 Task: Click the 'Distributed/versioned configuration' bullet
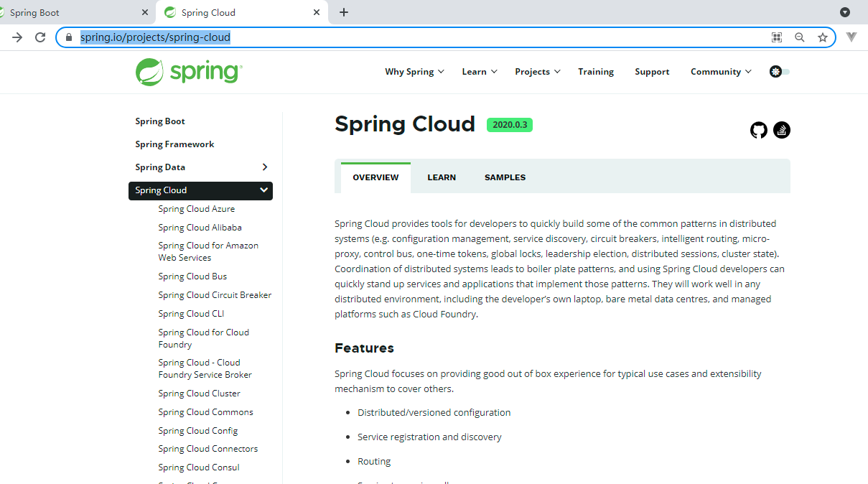[434, 413]
